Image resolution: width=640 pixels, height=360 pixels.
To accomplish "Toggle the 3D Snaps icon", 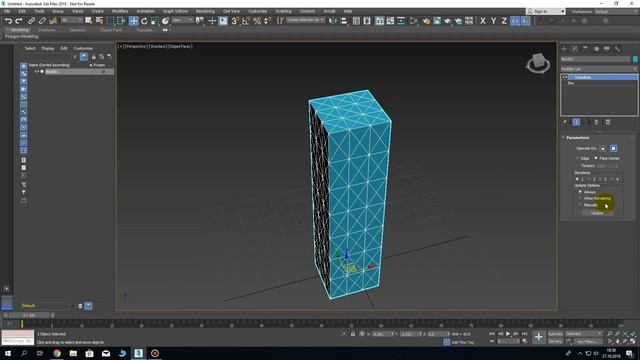I will click(x=235, y=21).
